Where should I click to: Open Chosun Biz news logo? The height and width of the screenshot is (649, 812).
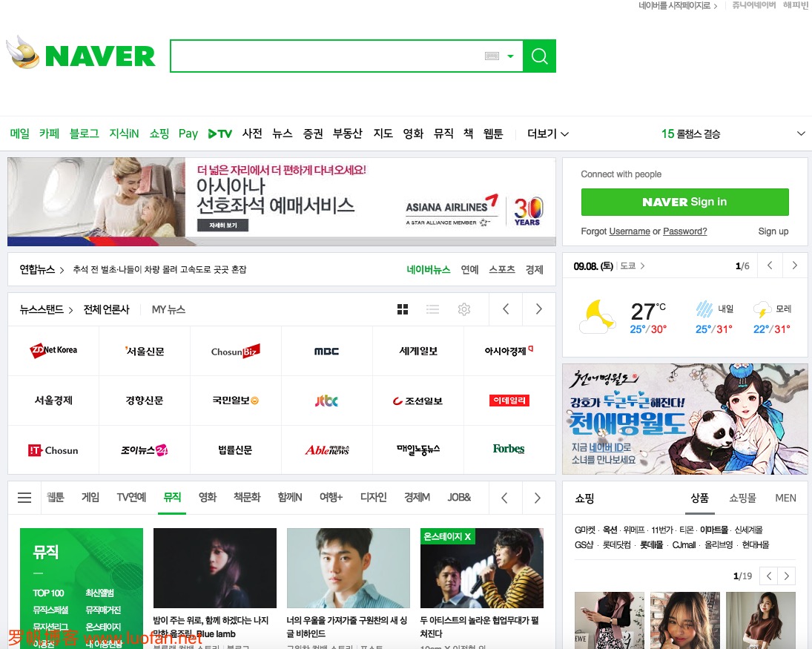tap(236, 351)
